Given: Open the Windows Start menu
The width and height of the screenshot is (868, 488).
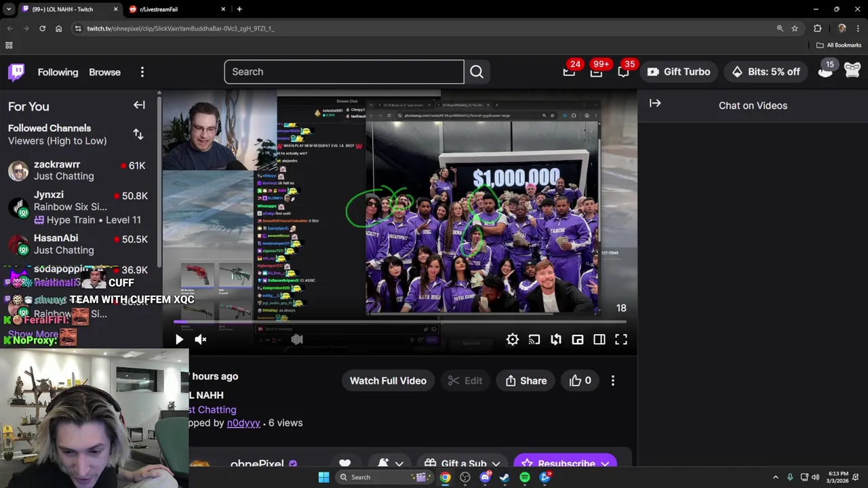Looking at the screenshot, I should pyautogui.click(x=323, y=477).
